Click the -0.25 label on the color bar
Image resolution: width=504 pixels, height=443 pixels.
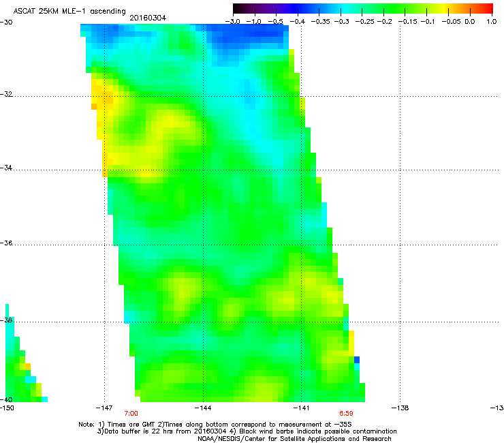tap(365, 22)
